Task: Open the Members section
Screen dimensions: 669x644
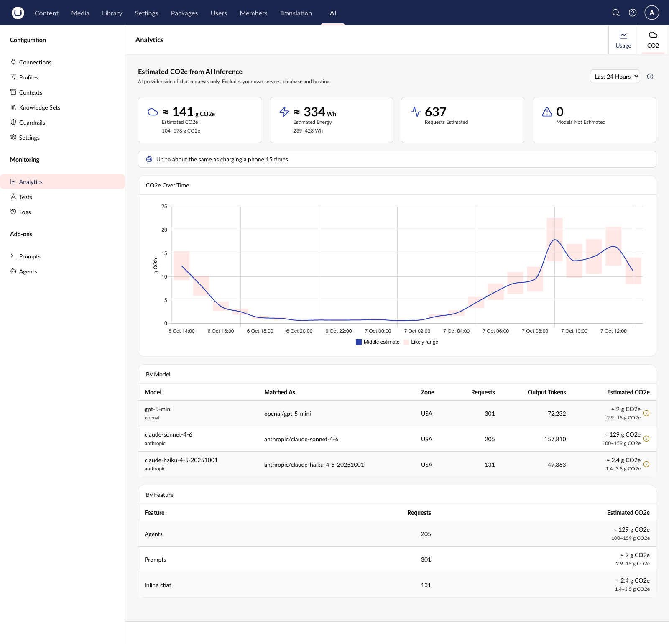Action: pos(253,13)
